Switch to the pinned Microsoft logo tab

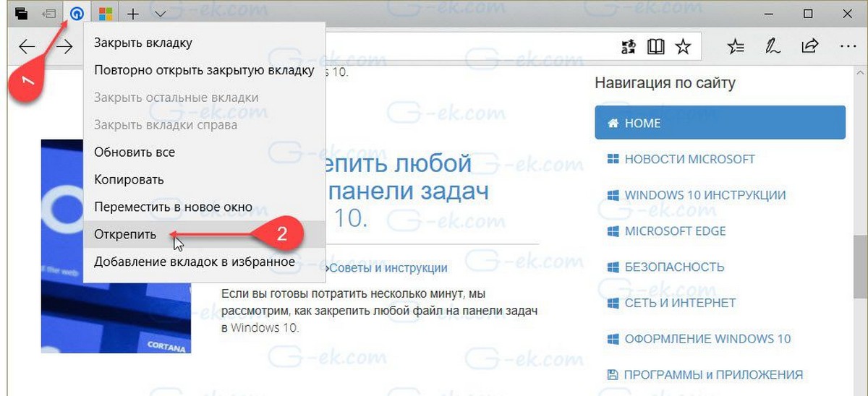(106, 13)
